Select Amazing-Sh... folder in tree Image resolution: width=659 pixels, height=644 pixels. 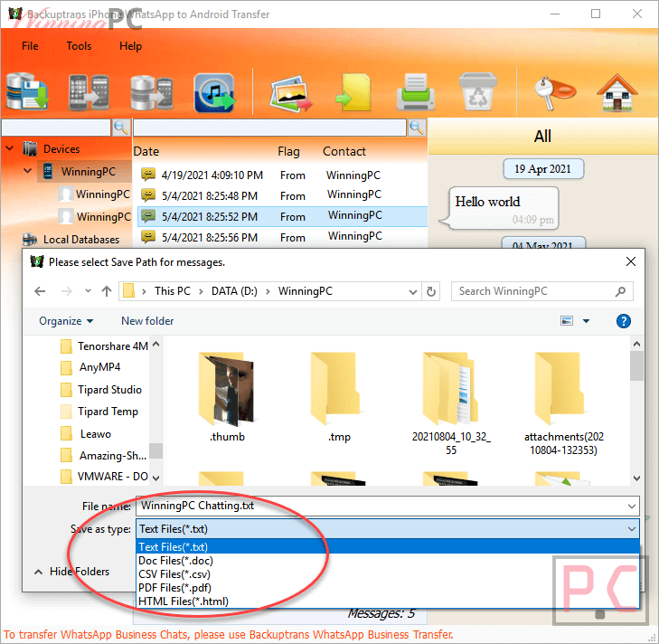[x=103, y=456]
